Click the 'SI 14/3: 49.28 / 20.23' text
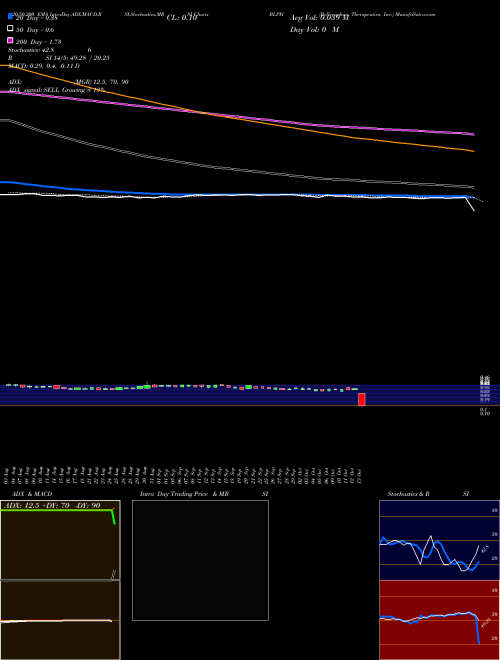 [77, 58]
